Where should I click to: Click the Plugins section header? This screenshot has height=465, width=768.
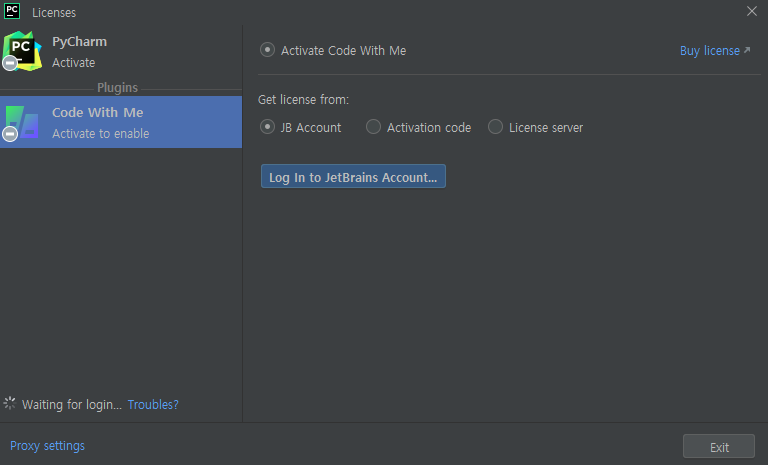click(x=118, y=88)
